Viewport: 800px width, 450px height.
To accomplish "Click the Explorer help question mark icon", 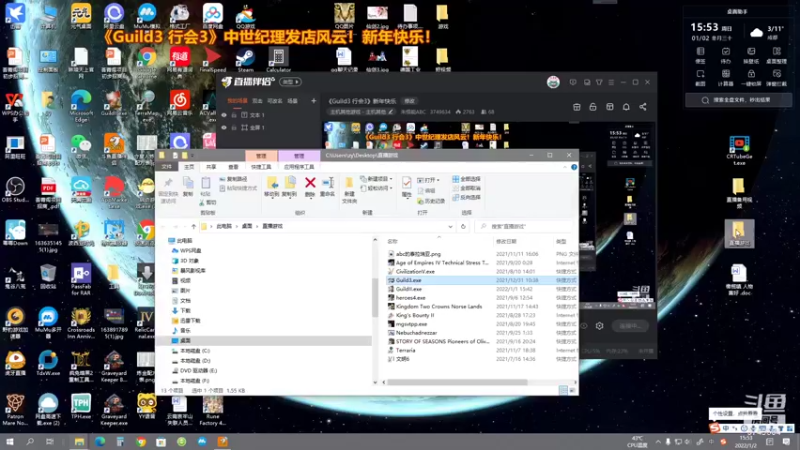I will click(574, 167).
